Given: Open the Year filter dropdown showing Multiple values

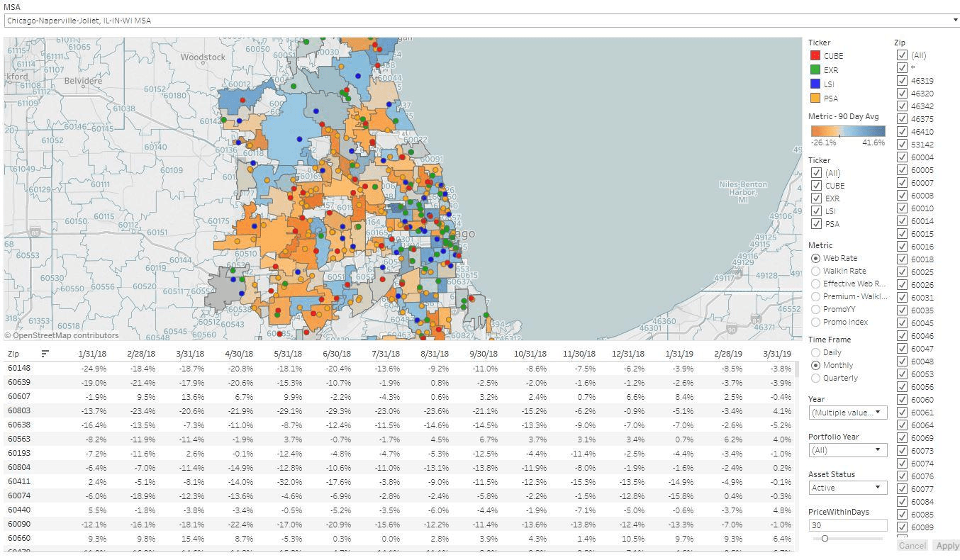Looking at the screenshot, I should pos(847,413).
